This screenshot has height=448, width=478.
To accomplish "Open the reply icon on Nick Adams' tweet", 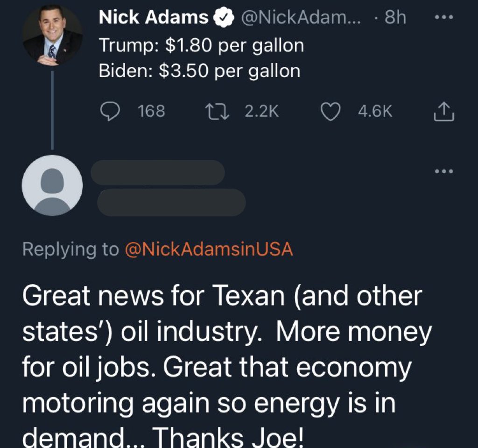I will coord(110,111).
